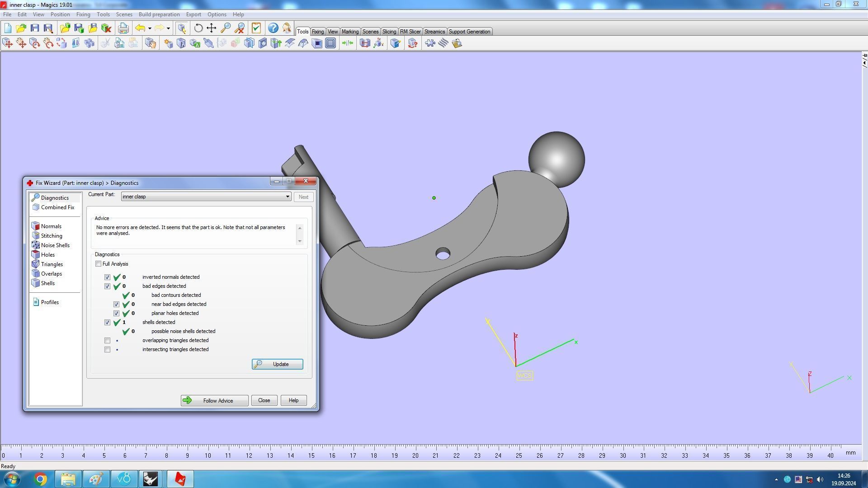Open the Help question mark icon

coord(273,28)
